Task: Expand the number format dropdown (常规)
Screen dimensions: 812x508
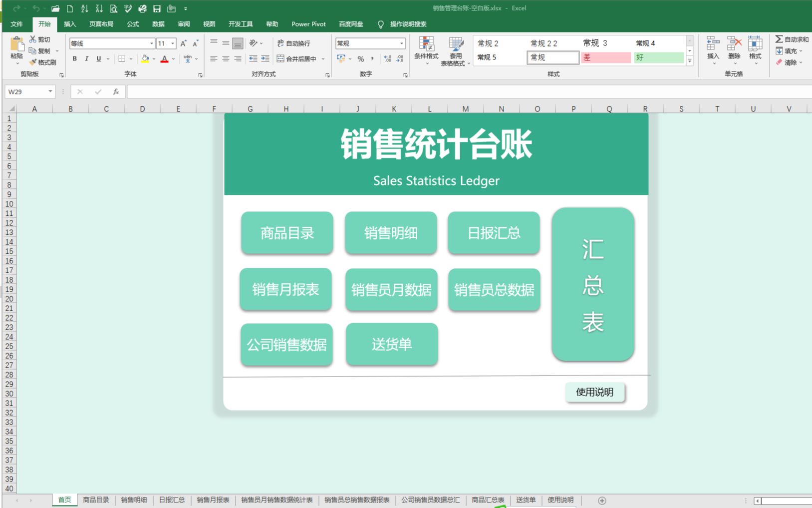Action: pos(401,43)
